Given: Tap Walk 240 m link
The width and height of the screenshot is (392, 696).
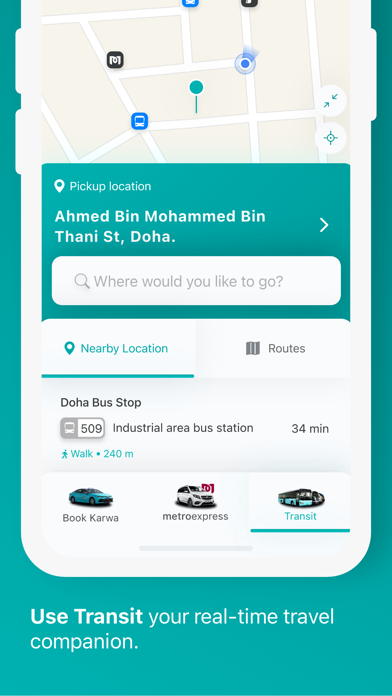Looking at the screenshot, I should click(97, 454).
